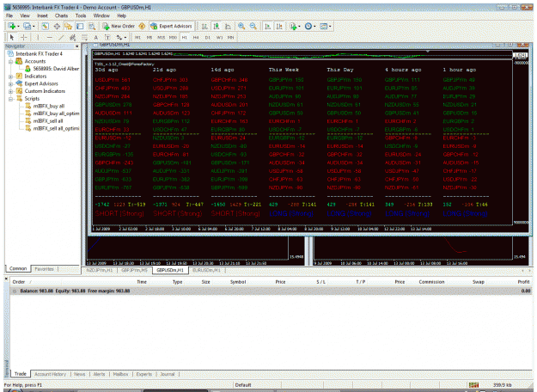This screenshot has width=537, height=392.
Task: Toggle Chart Shift
Action: (x=279, y=26)
